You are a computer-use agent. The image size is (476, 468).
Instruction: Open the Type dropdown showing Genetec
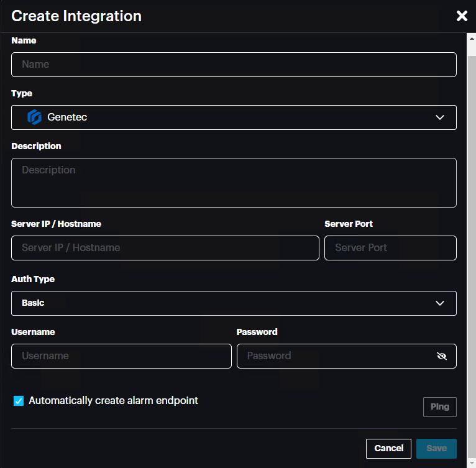click(234, 117)
